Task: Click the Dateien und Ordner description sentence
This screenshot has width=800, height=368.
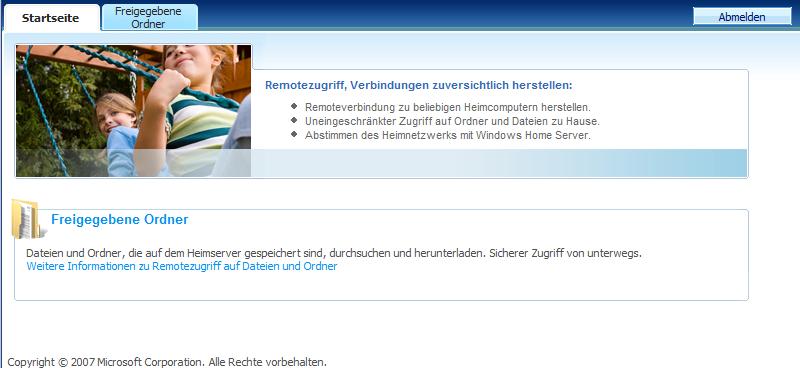Action: point(334,253)
